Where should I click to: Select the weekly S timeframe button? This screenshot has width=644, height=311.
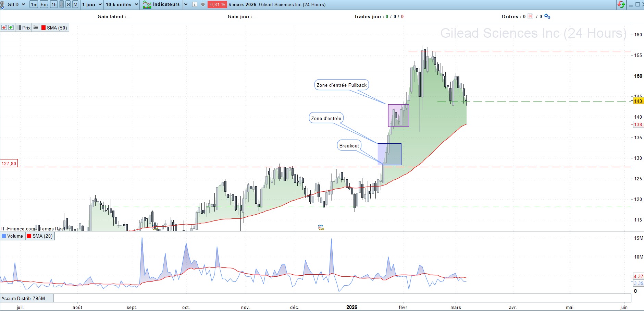point(68,4)
